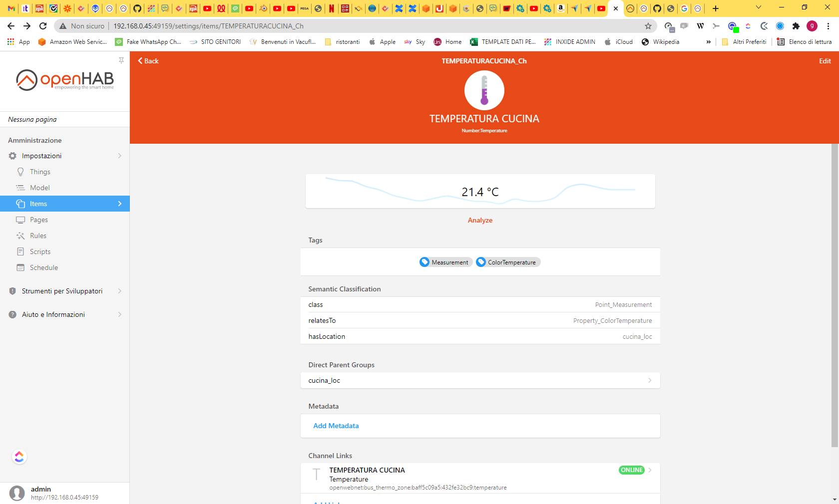Click the Analyze link
This screenshot has height=504, width=839.
coord(480,220)
